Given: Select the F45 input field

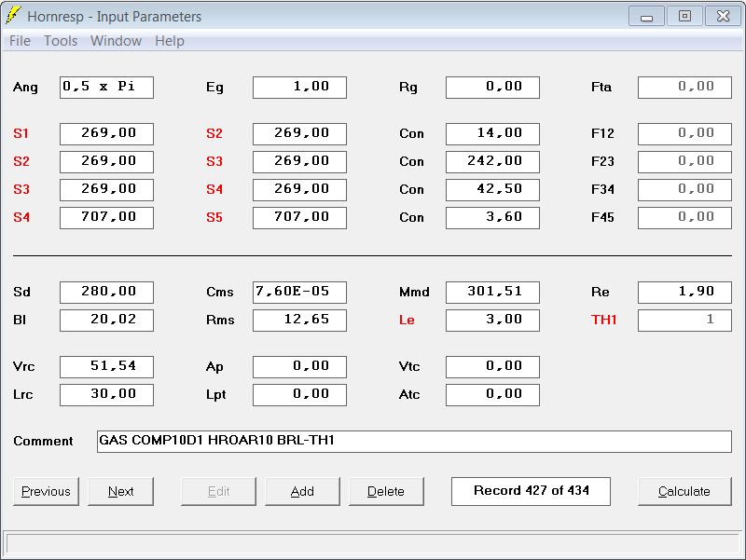Looking at the screenshot, I should [x=684, y=218].
